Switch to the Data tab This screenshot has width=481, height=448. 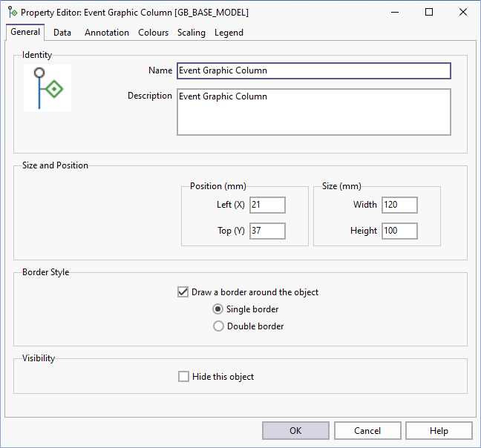(62, 33)
